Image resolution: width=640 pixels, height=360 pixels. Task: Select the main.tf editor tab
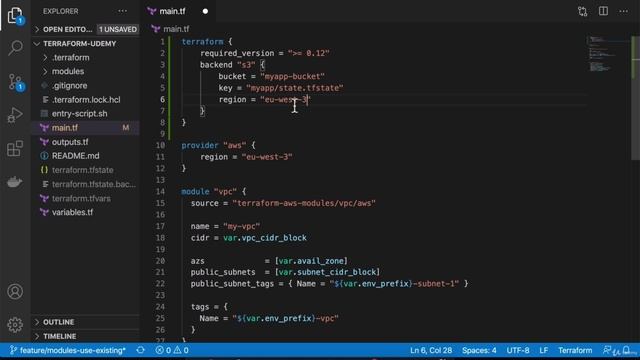pyautogui.click(x=179, y=11)
